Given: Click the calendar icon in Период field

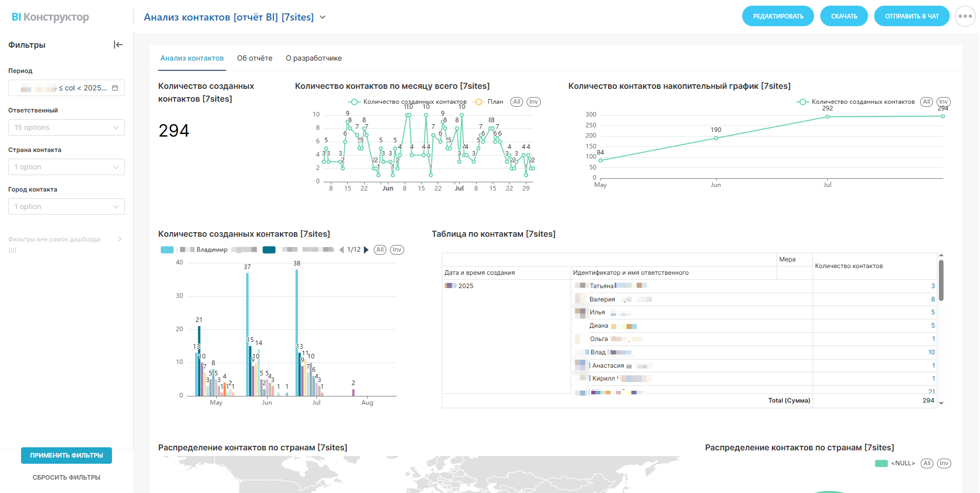Looking at the screenshot, I should click(x=115, y=88).
